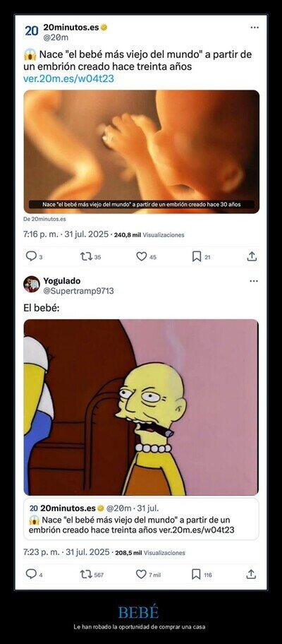Image resolution: width=282 pixels, height=644 pixels.
Task: Bookmark the 20minutos.es tweet with 21 saves
Action: coord(197,256)
